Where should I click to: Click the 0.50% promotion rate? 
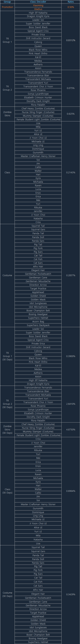pyautogui.click(x=71, y=7)
